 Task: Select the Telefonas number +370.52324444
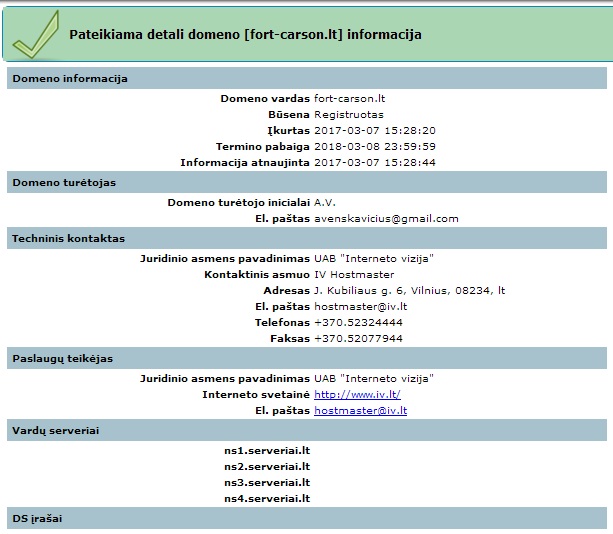[358, 323]
